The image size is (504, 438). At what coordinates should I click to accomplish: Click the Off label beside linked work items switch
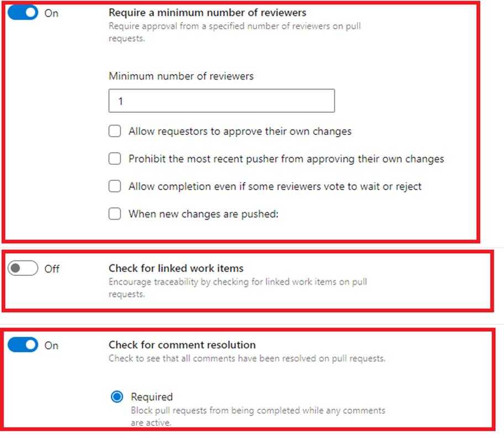(x=52, y=269)
